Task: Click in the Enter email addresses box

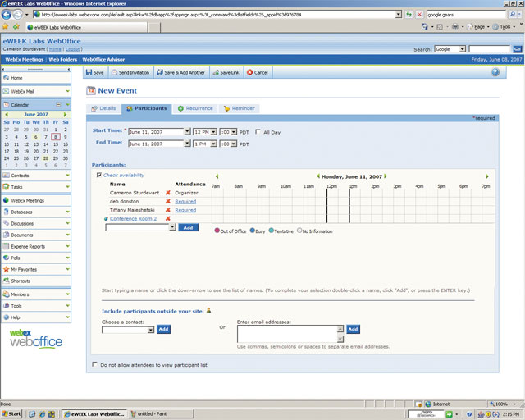Action: 288,334
